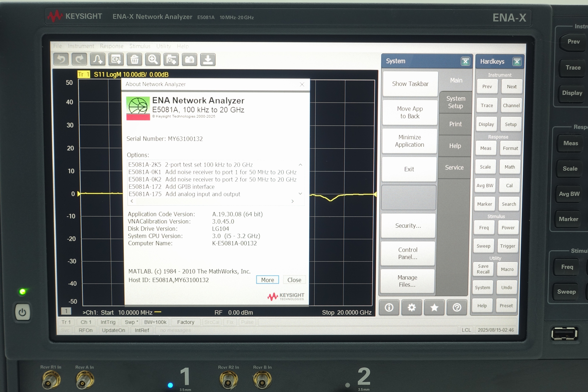Add a new trace with toolbar icon
This screenshot has width=588, height=392.
(98, 59)
